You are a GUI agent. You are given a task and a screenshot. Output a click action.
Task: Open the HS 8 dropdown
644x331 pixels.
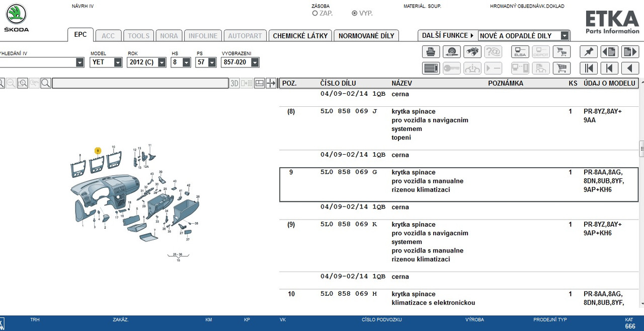click(186, 62)
